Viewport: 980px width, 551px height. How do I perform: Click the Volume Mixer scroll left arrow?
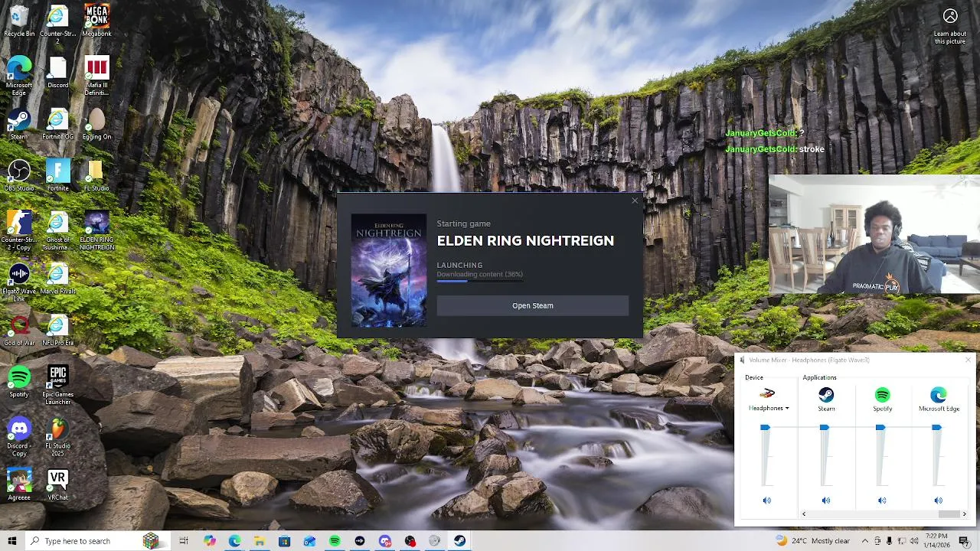tap(803, 514)
